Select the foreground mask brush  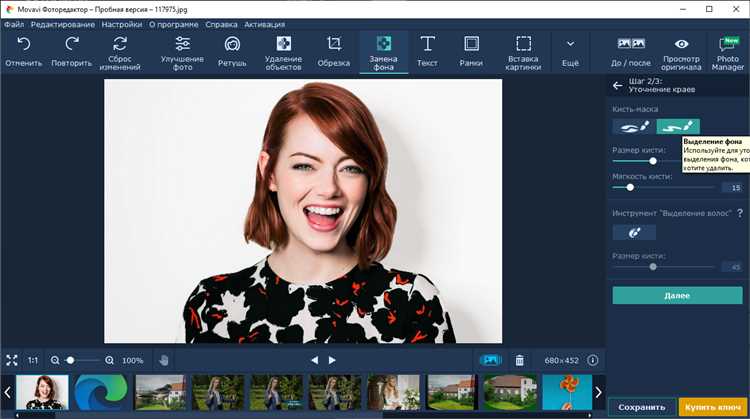[x=634, y=126]
